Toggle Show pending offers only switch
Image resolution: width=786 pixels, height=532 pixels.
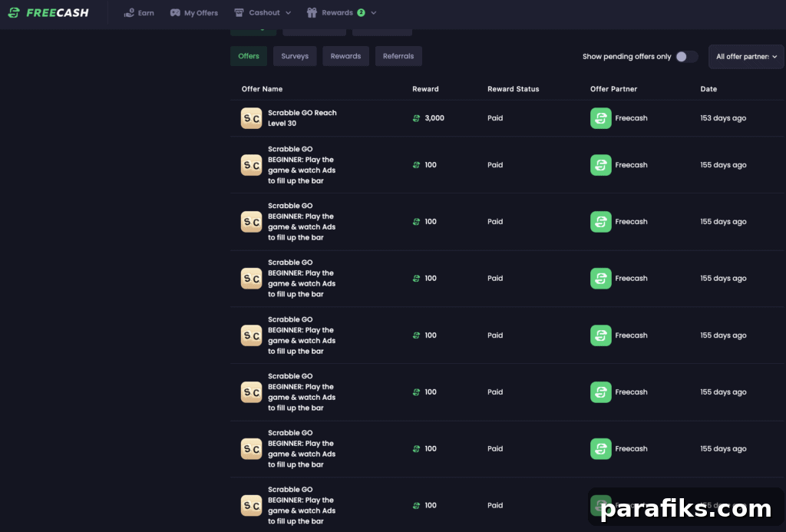[x=685, y=57]
